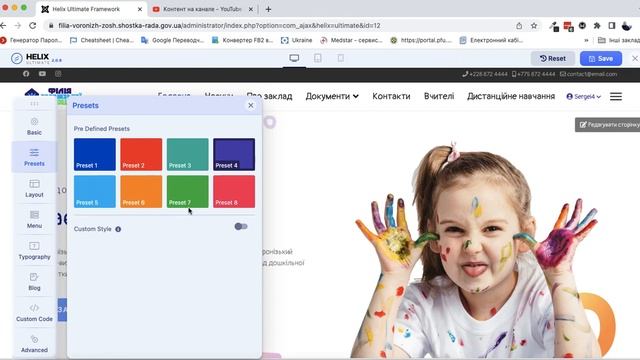Open the Вчителі menu item
The image size is (640, 360).
pyautogui.click(x=439, y=96)
